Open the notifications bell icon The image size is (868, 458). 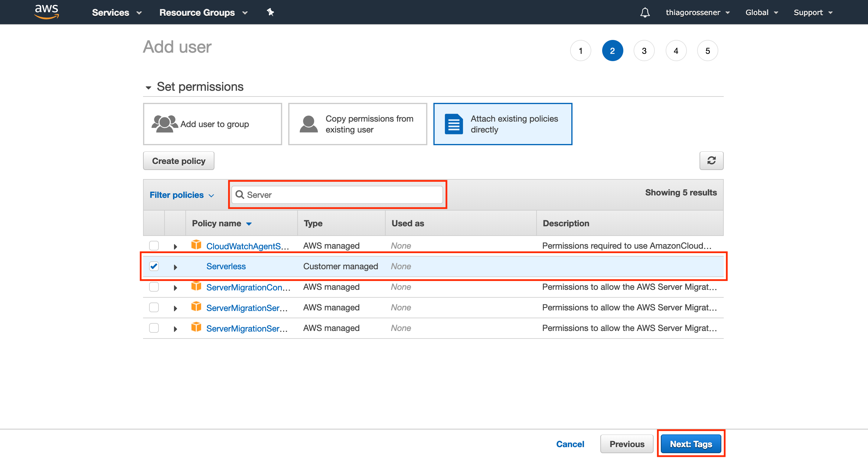pos(644,12)
